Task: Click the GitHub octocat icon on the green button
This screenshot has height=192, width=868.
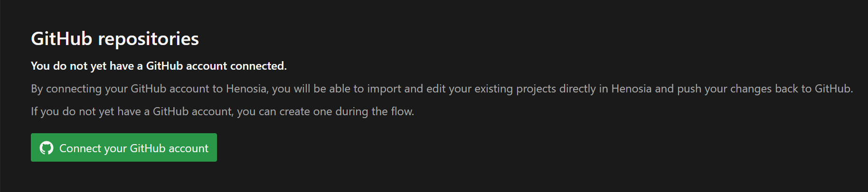Action: point(47,148)
